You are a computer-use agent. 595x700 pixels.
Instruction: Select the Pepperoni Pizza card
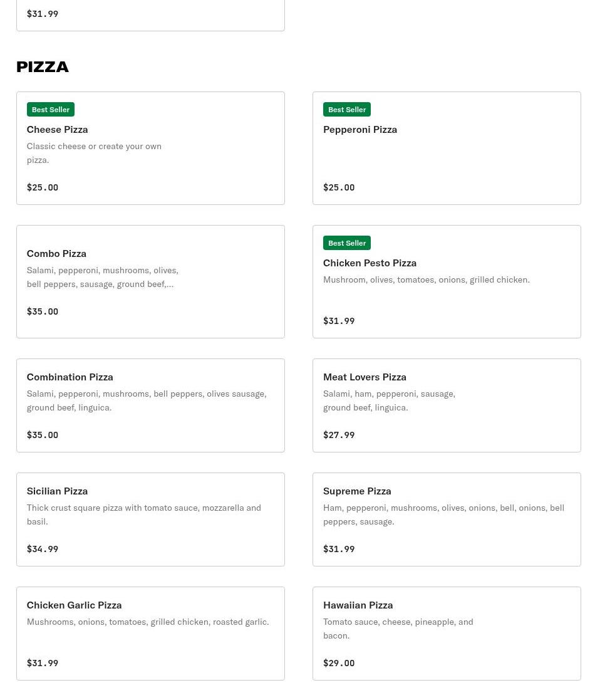pyautogui.click(x=360, y=129)
